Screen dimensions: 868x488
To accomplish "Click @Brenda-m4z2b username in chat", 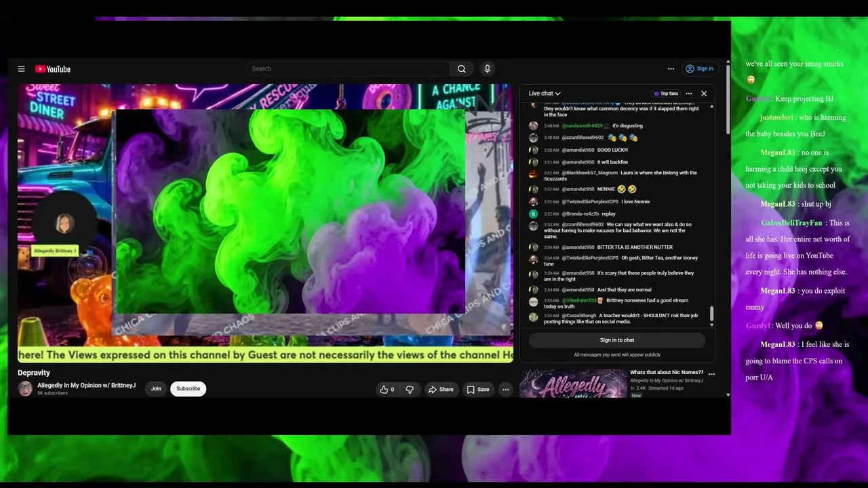I will 580,213.
